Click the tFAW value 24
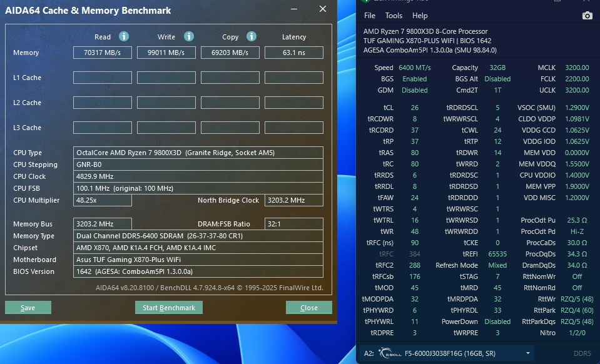Viewport: 600px width, 364px height. pyautogui.click(x=414, y=198)
